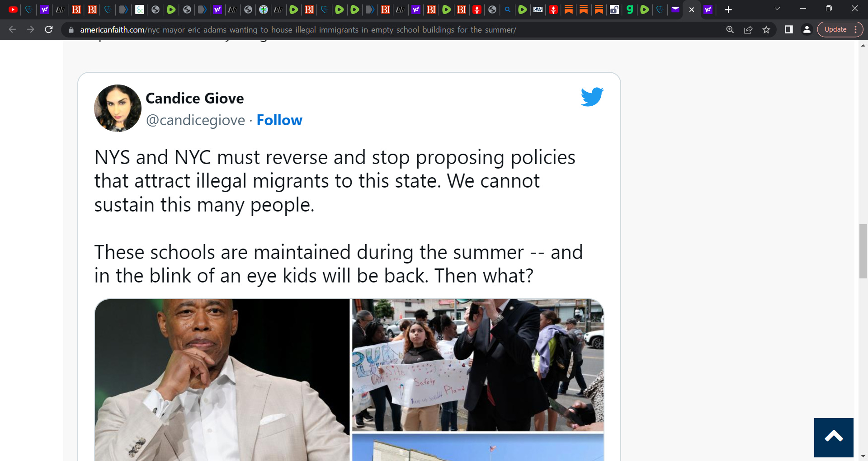Open the Eric Adams photo in tweet
This screenshot has width=868, height=461.
(x=222, y=380)
